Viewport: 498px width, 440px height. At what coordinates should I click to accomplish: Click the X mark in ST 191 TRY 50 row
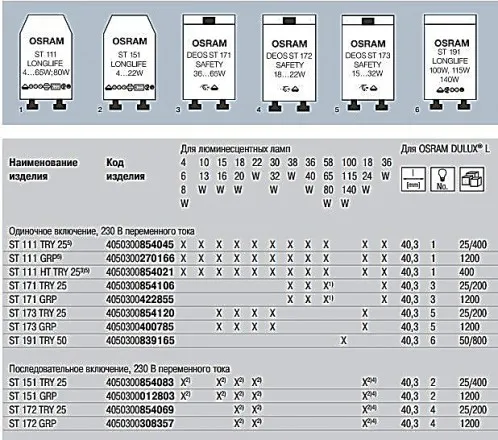coord(344,340)
